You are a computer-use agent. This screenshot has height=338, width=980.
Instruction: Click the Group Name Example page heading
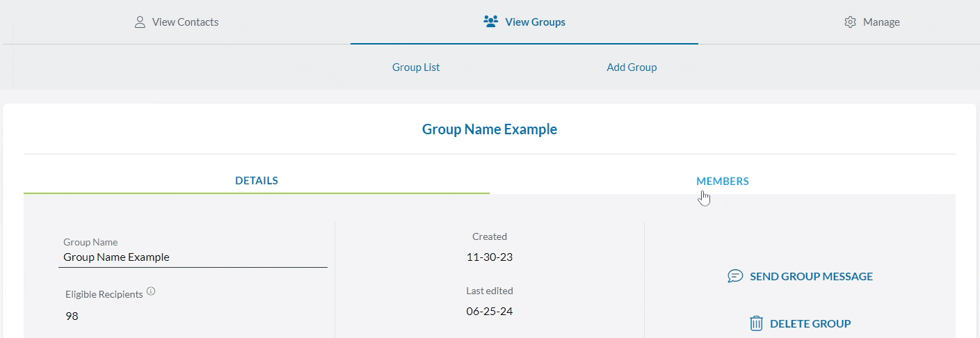490,129
